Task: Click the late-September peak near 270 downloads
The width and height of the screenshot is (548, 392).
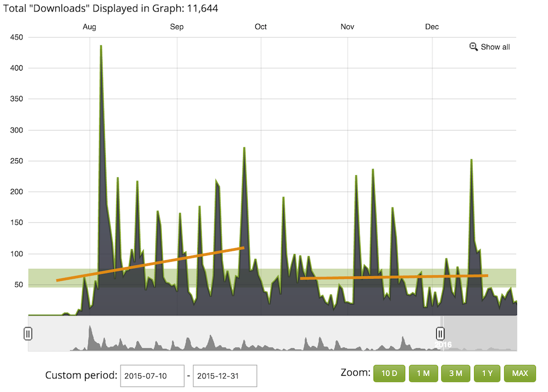Action: (244, 148)
